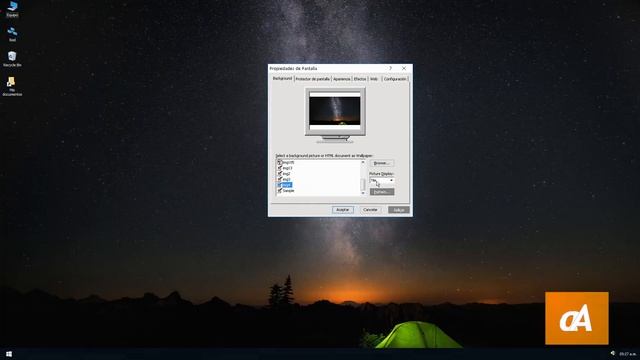Open the Recycle Bin desktop icon
The width and height of the screenshot is (640, 360).
click(12, 59)
